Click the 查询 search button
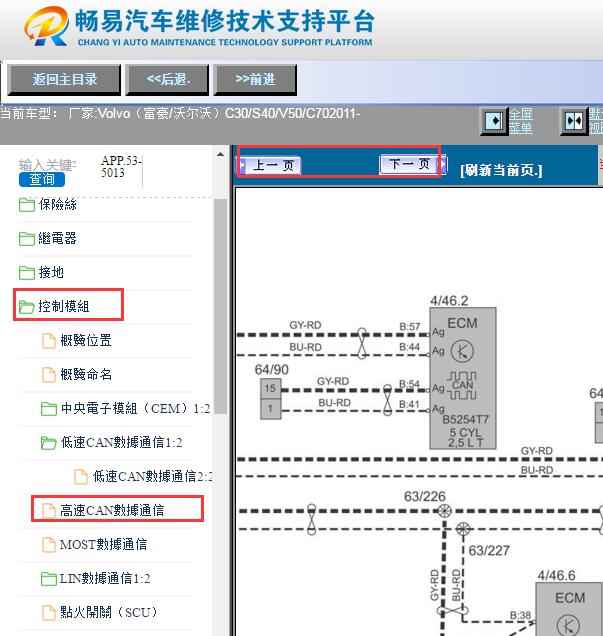 click(42, 179)
